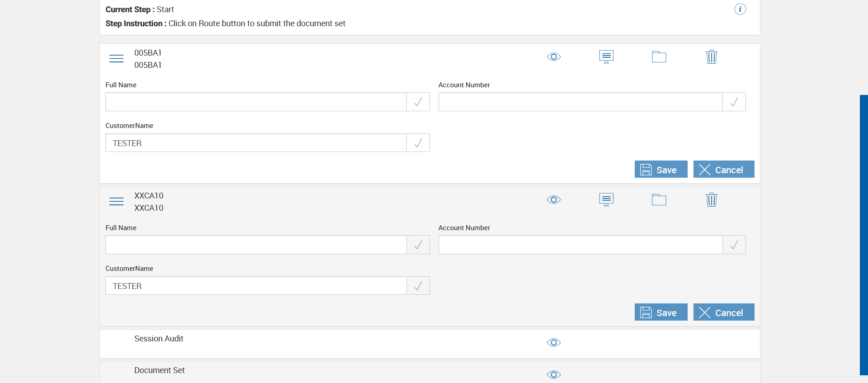Open the annotation monitor icon for 005BA1
The image size is (868, 383).
(x=606, y=57)
